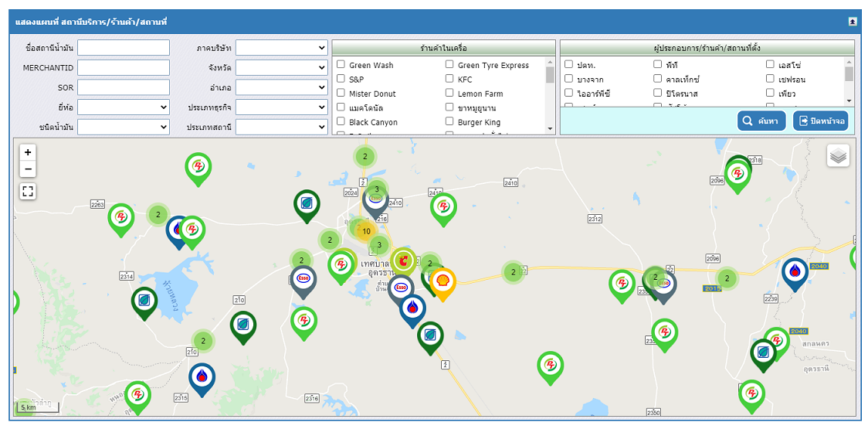Screen dimensions: 868x429
Task: Open the ยี่ห้อ brand dropdown
Action: point(124,107)
